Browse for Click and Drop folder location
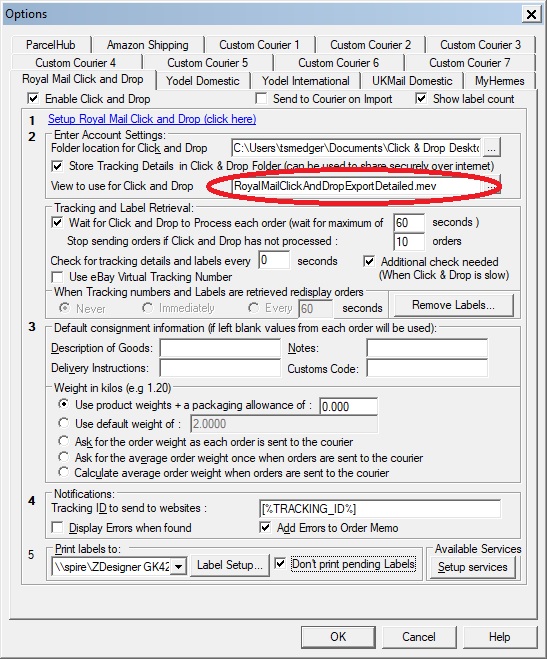Screen dimensions: 547x659 coord(492,148)
